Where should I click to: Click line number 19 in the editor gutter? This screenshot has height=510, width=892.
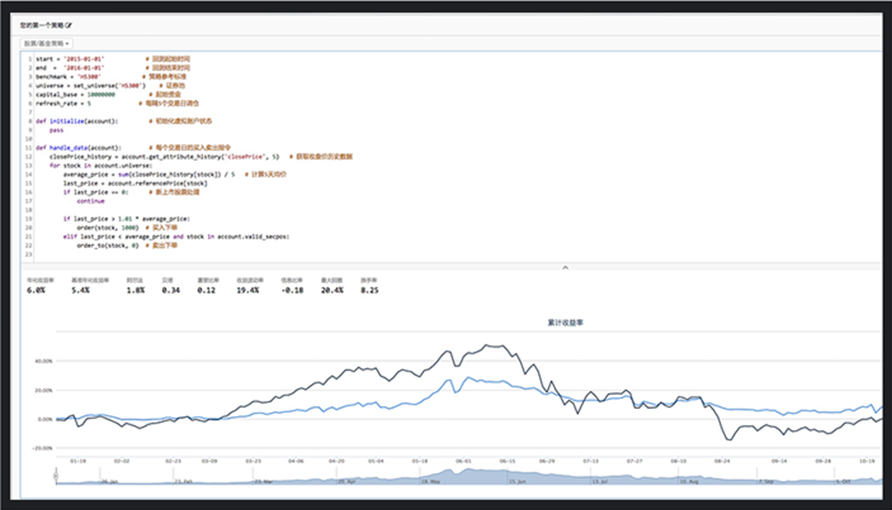click(28, 219)
